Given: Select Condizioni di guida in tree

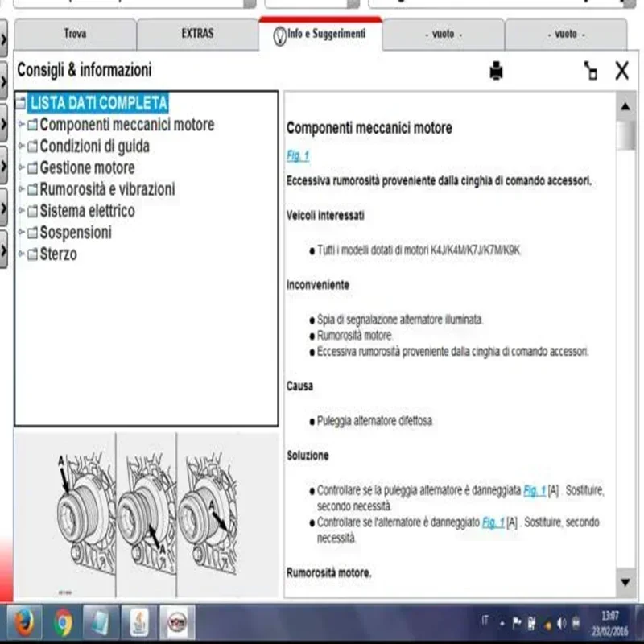Looking at the screenshot, I should tap(94, 147).
